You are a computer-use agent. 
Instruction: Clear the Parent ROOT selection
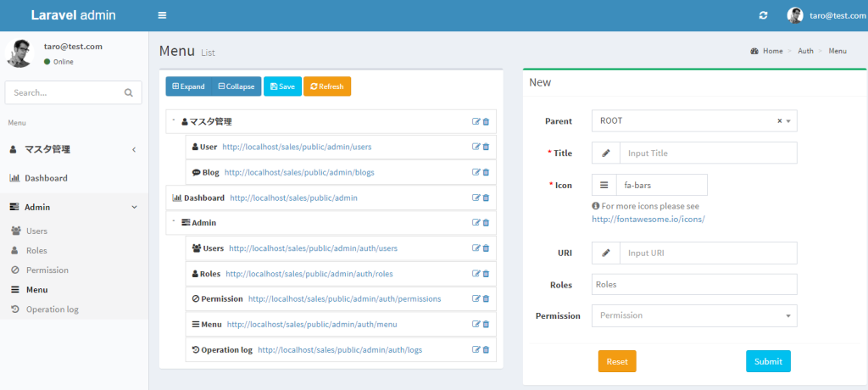(779, 121)
